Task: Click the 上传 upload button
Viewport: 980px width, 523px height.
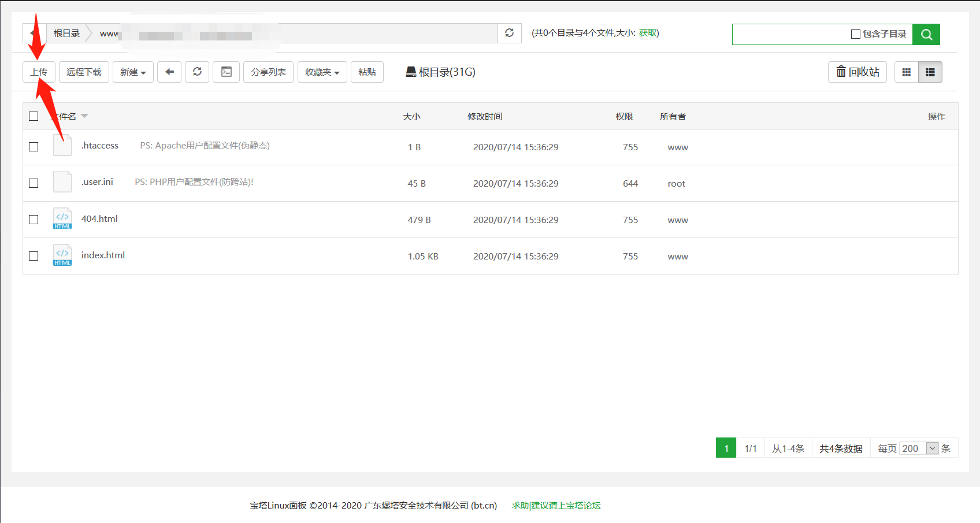Action: 39,72
